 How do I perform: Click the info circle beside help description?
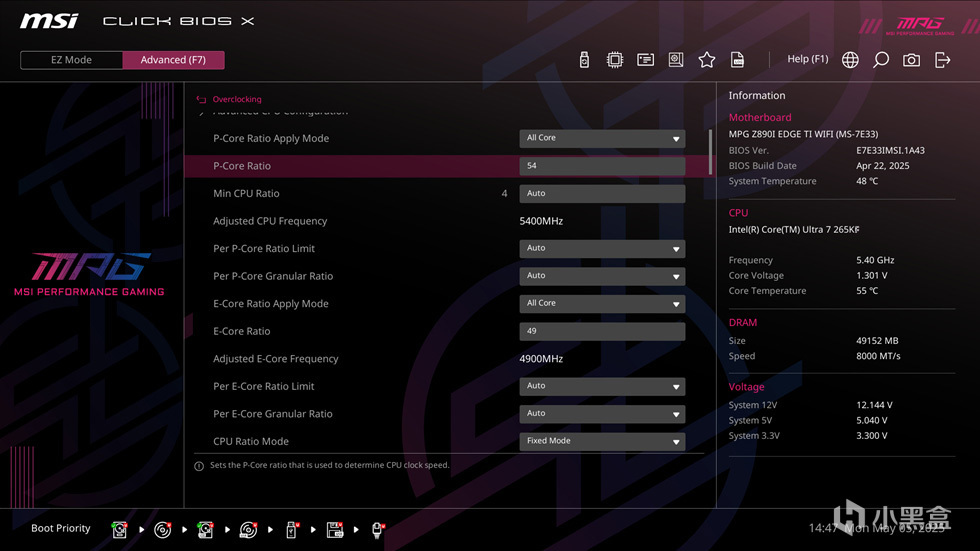[199, 466]
